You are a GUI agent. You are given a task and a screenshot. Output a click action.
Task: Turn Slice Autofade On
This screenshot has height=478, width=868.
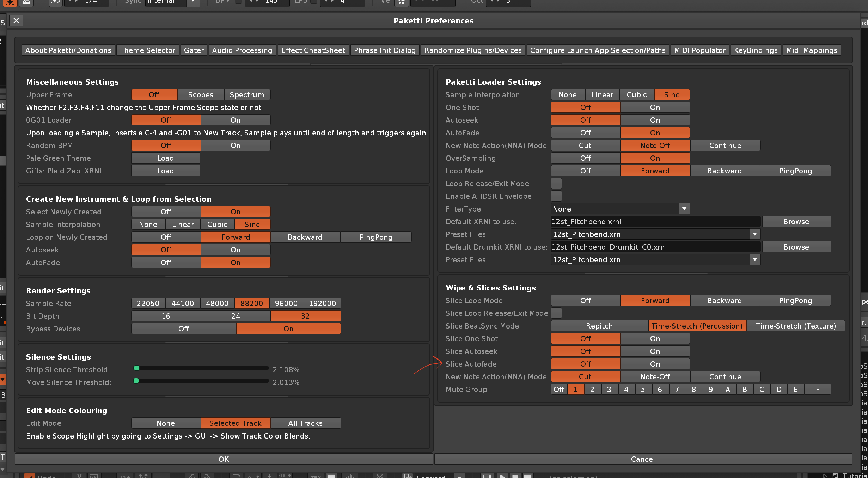pos(655,364)
